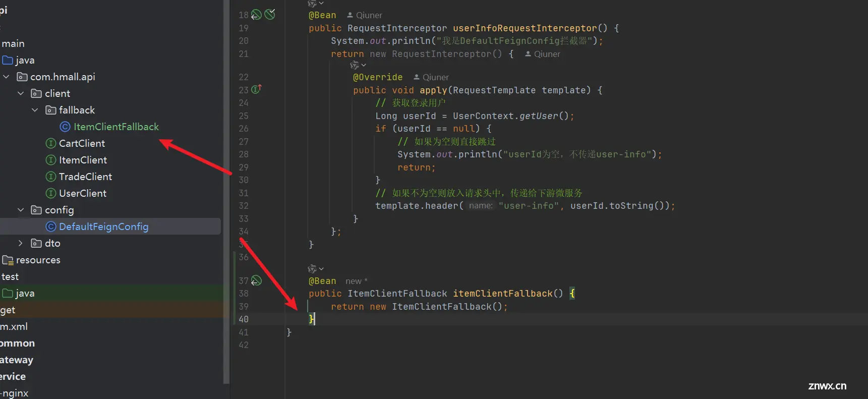Click the author icon beside @Override Qiuner
The height and width of the screenshot is (399, 868).
[417, 77]
